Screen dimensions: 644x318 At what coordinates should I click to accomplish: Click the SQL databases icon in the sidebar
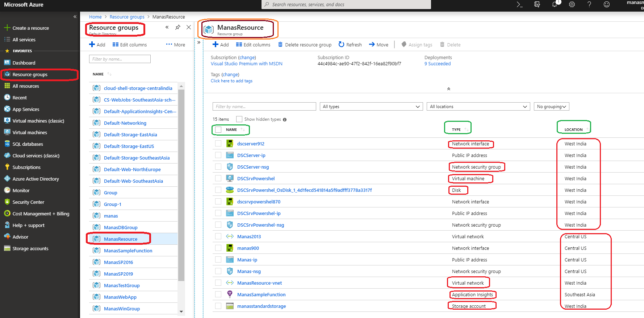(x=7, y=144)
